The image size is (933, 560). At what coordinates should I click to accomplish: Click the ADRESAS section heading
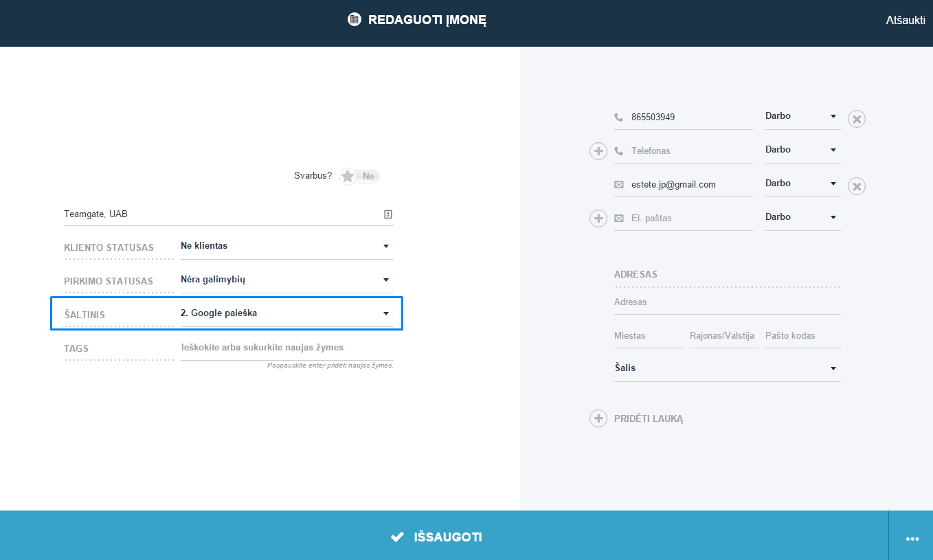click(636, 274)
